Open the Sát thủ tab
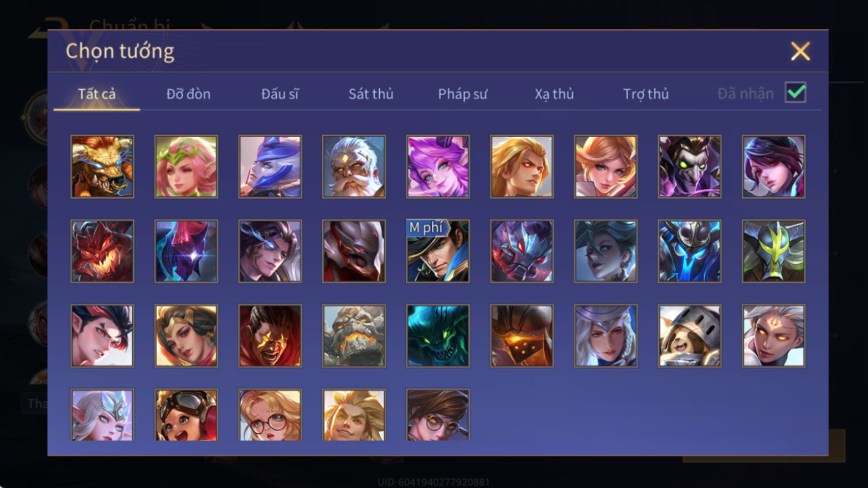 pyautogui.click(x=371, y=94)
